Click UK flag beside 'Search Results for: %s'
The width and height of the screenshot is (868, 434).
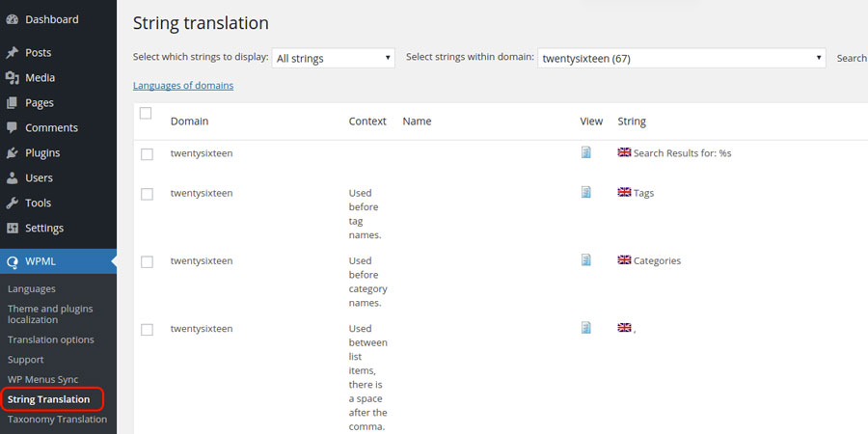[624, 152]
